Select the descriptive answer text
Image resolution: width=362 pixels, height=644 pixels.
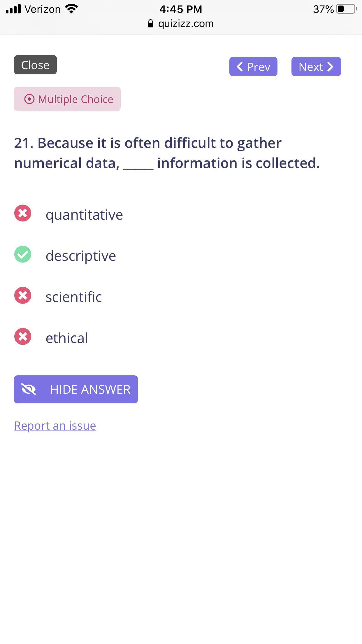[81, 256]
